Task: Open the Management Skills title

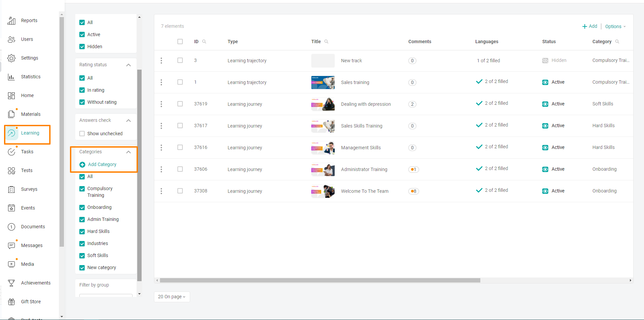Action: [361, 148]
